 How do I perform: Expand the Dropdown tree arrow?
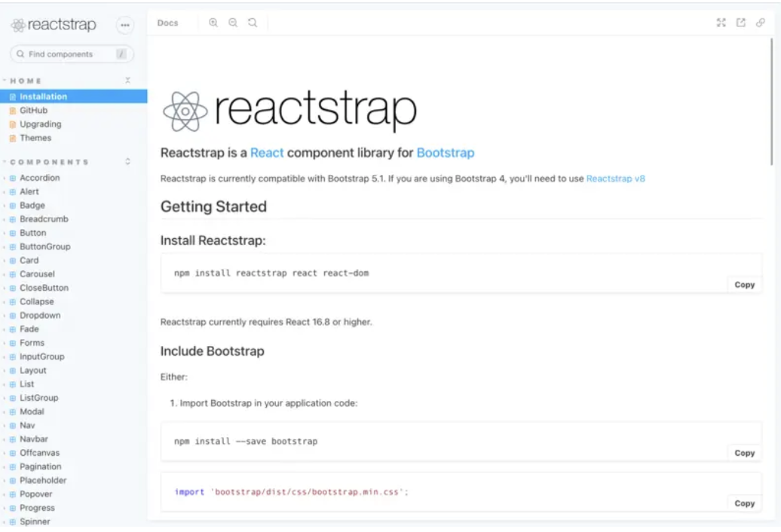point(5,316)
